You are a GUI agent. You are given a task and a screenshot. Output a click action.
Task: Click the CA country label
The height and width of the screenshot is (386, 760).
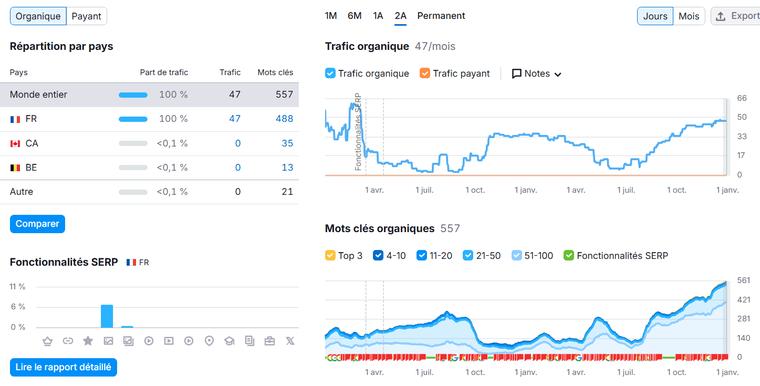pyautogui.click(x=32, y=144)
